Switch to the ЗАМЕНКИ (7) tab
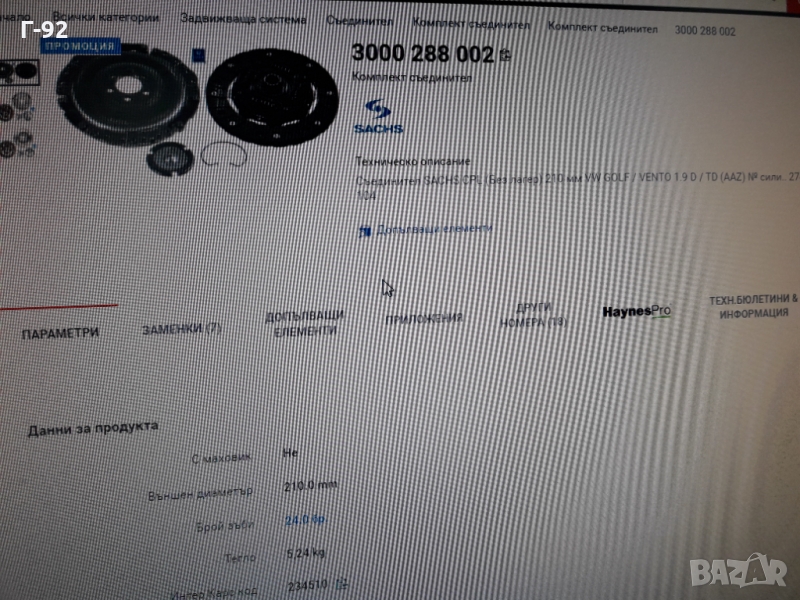The height and width of the screenshot is (600, 800). 182,328
